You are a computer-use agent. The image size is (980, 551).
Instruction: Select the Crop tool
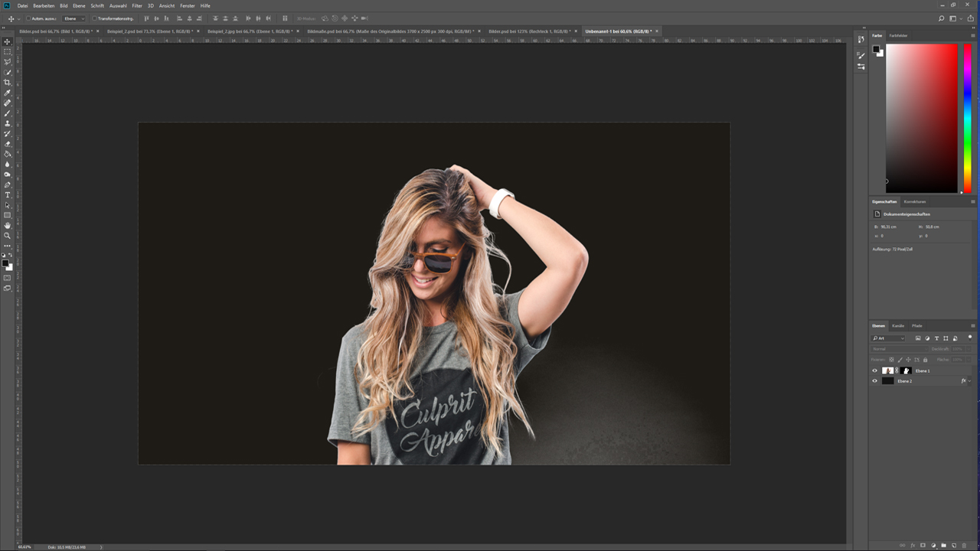(8, 82)
